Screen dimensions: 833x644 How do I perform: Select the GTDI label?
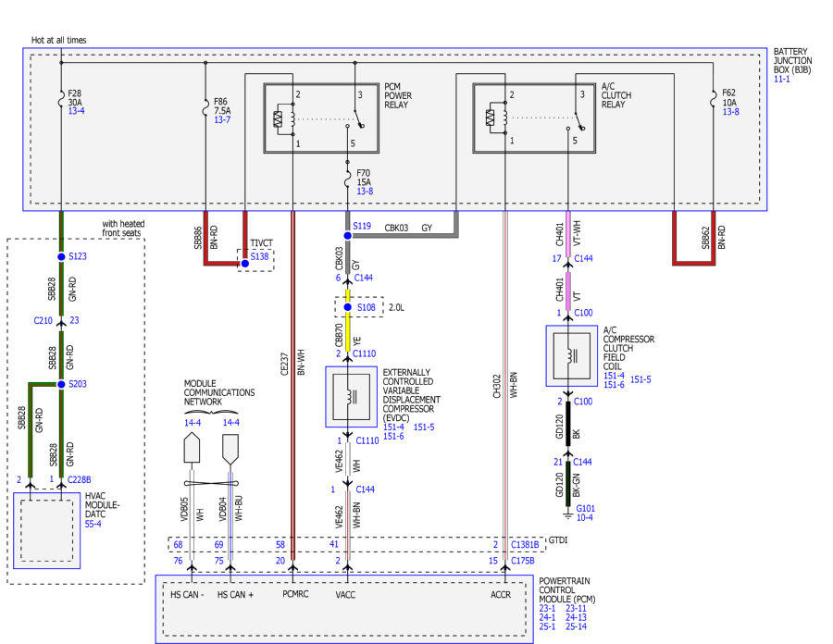click(558, 540)
